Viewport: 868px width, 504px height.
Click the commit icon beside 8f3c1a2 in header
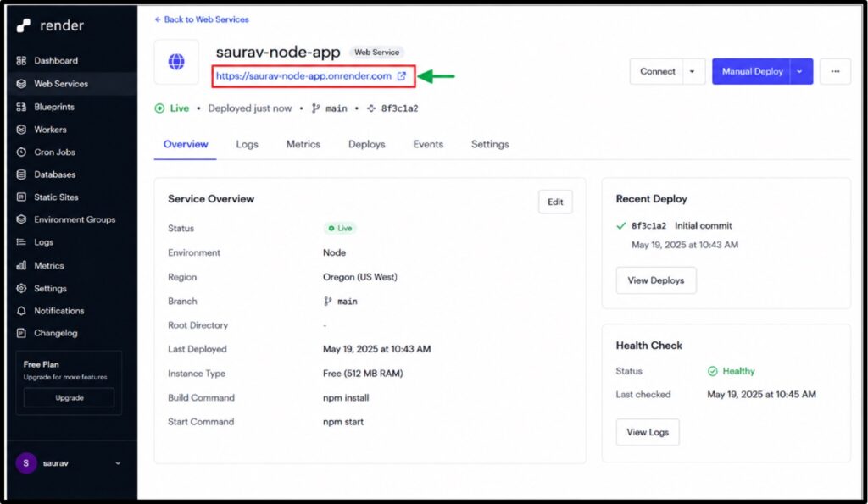click(371, 108)
